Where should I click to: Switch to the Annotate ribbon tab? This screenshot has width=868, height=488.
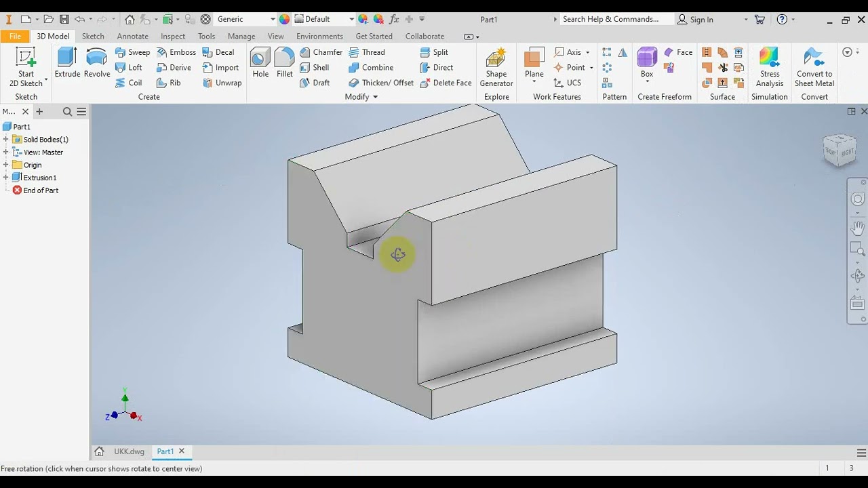[x=132, y=36]
